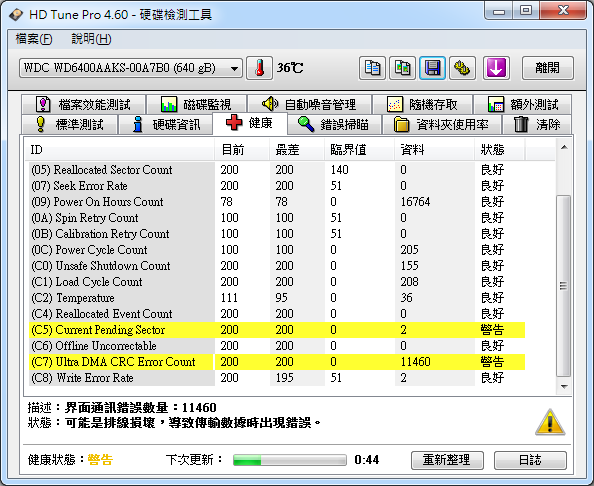The height and width of the screenshot is (486, 594).
Task: Click the 最差 column header
Action: coord(297,150)
